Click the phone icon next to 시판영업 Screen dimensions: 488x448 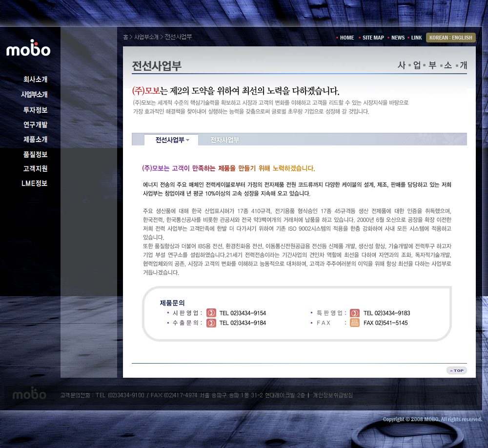pyautogui.click(x=211, y=313)
